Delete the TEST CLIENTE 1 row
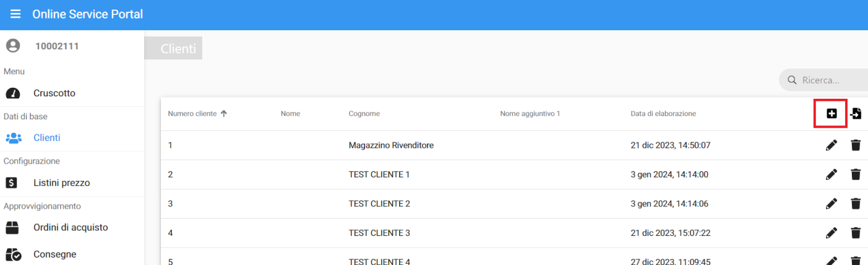This screenshot has height=265, width=868. click(856, 174)
